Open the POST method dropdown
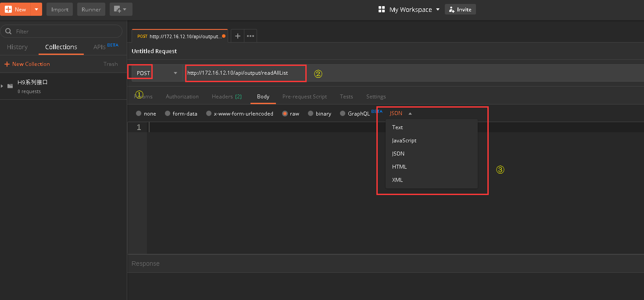 tap(157, 73)
